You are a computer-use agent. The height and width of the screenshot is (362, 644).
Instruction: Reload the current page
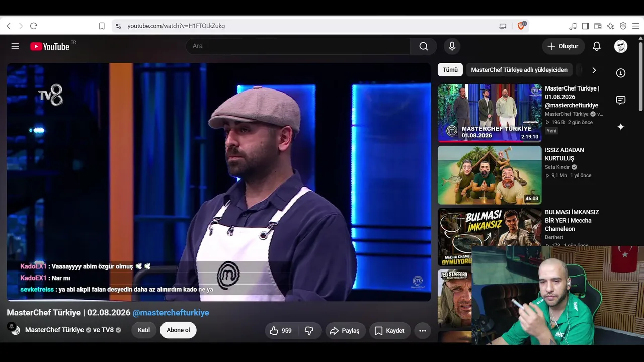point(34,26)
